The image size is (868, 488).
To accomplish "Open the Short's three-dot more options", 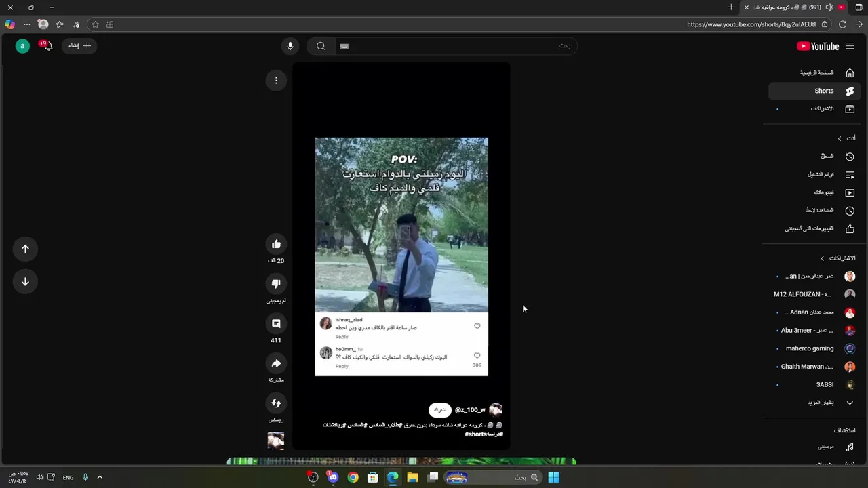I will [276, 81].
